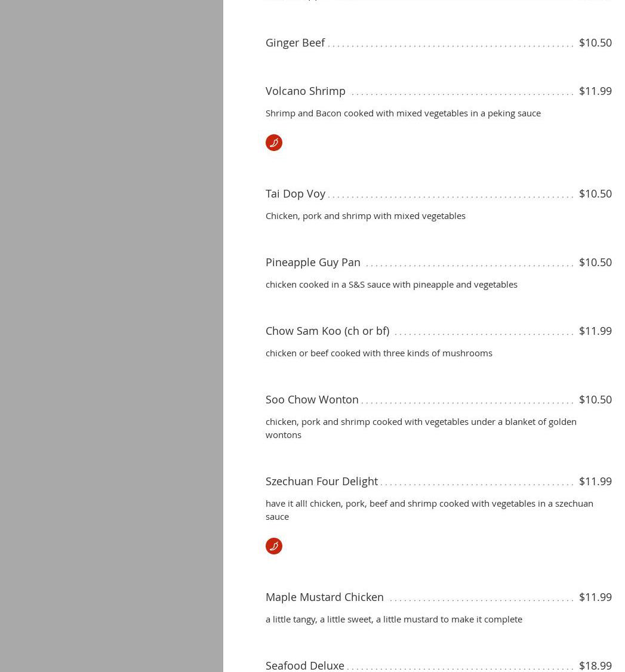Image resolution: width=625 pixels, height=672 pixels.
Task: Click the Pineapple Guy Pan description text
Action: tap(391, 284)
